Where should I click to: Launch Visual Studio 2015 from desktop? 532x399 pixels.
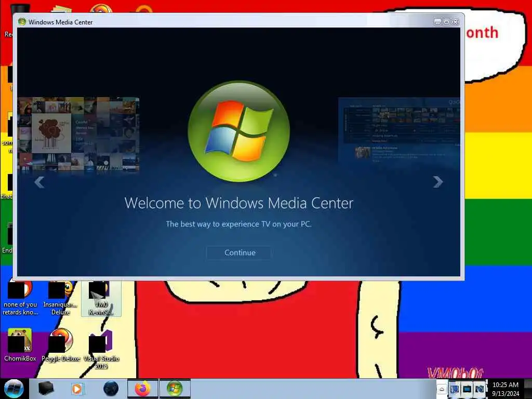[101, 350]
